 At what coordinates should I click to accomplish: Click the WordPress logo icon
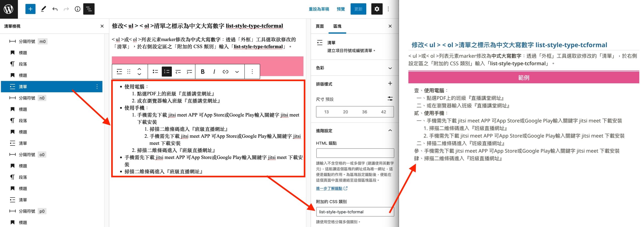[x=9, y=9]
